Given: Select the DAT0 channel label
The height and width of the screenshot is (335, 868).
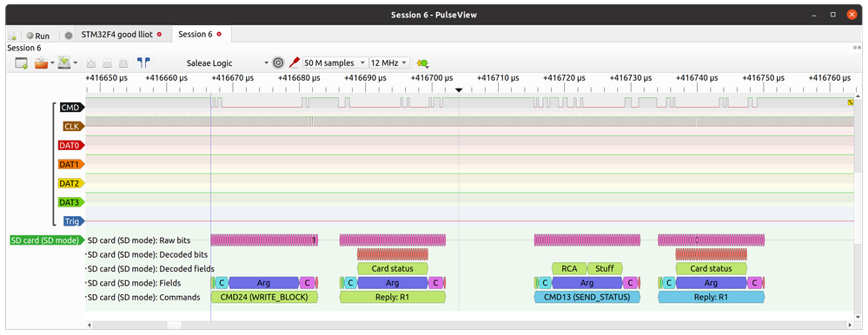Looking at the screenshot, I should 70,146.
